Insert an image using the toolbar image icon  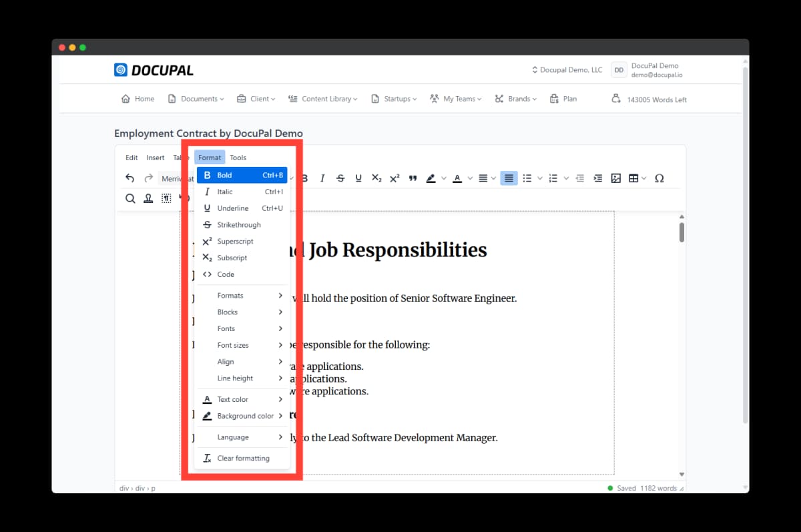click(616, 178)
